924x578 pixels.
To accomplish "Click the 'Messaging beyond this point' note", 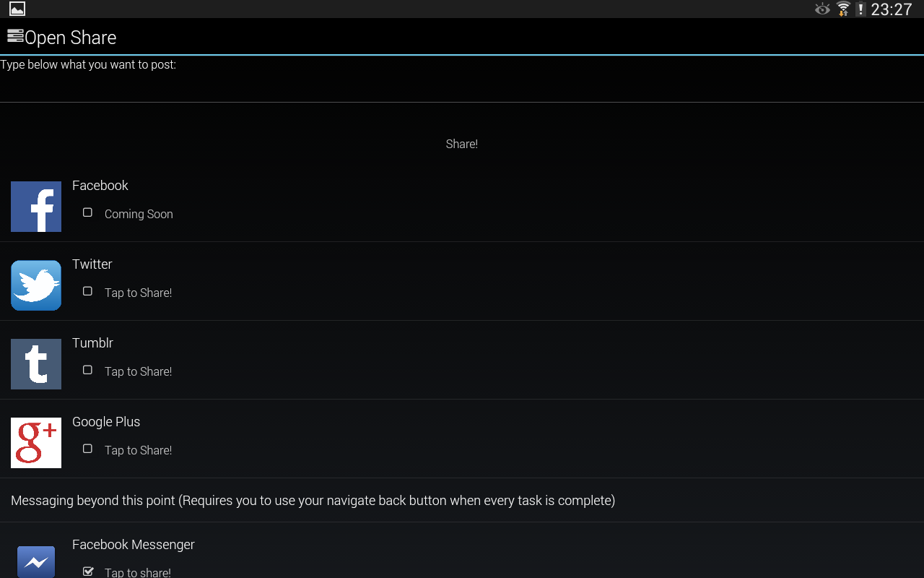I will (313, 501).
